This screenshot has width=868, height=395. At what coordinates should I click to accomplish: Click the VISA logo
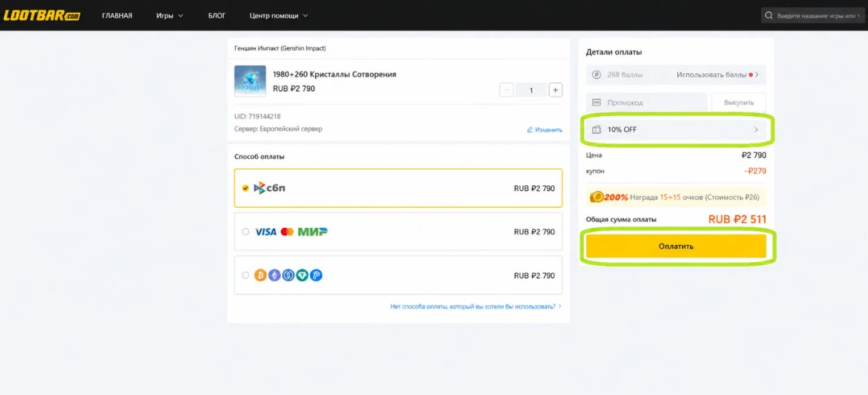coord(265,231)
